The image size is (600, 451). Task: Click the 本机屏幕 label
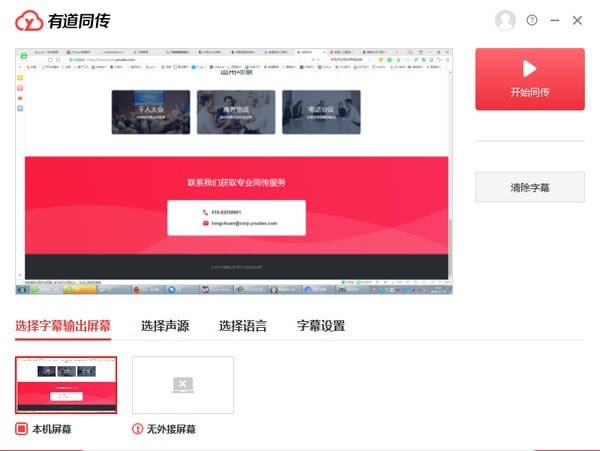pos(52,429)
